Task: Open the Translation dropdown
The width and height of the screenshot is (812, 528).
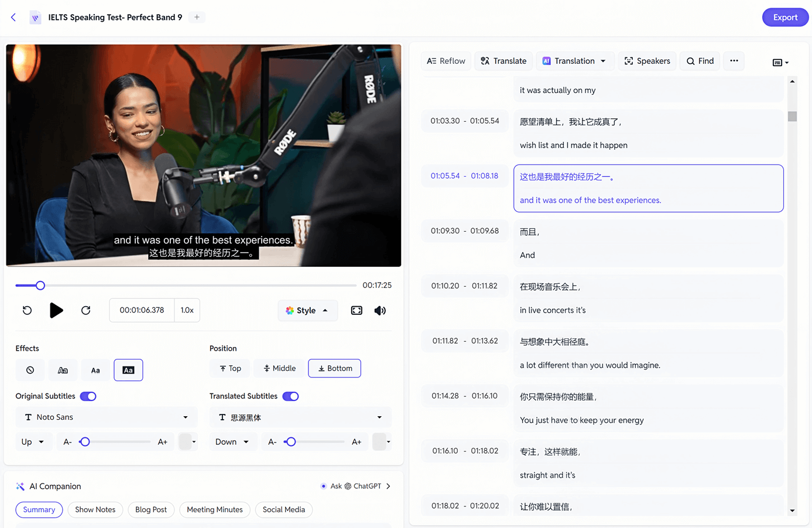Action: pos(574,61)
